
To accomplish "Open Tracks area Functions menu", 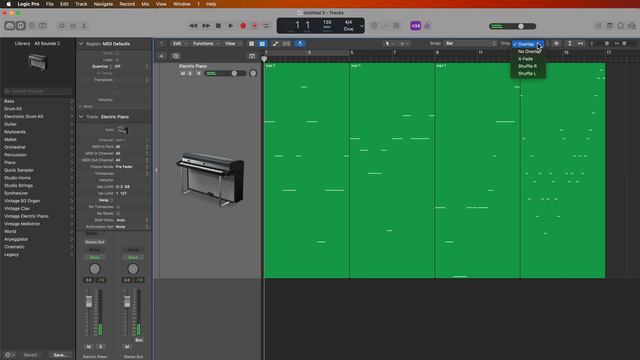I will 205,44.
